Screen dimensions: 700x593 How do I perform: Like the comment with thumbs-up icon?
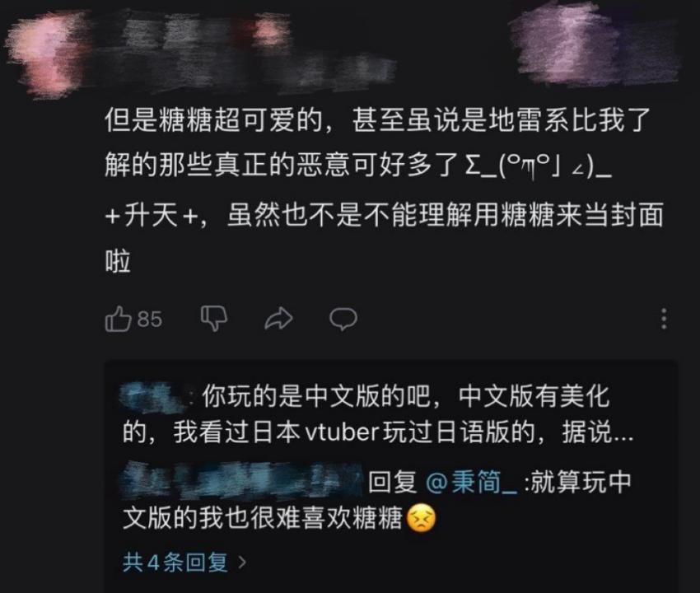118,319
